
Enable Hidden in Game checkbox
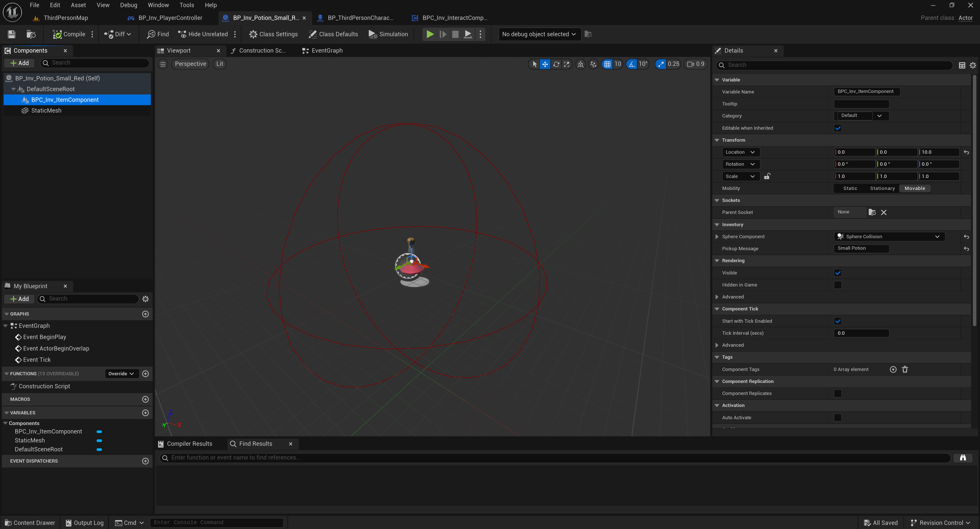pyautogui.click(x=838, y=285)
